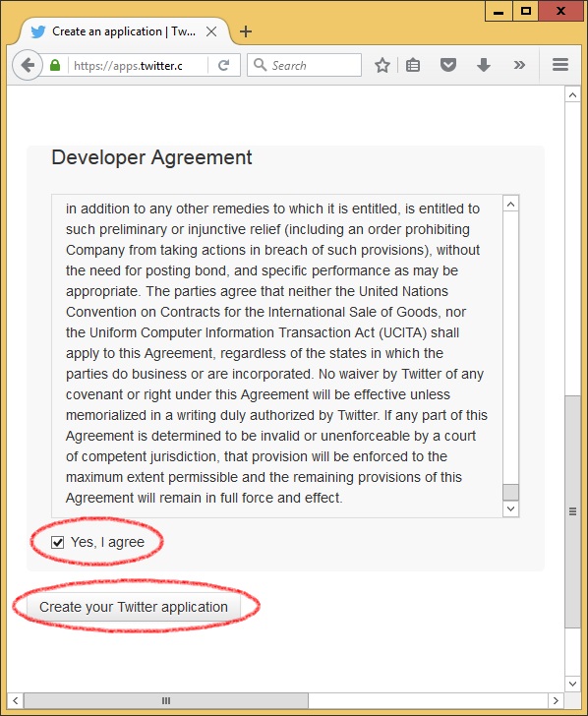
Task: Open the Firefox hamburger menu
Action: point(560,65)
